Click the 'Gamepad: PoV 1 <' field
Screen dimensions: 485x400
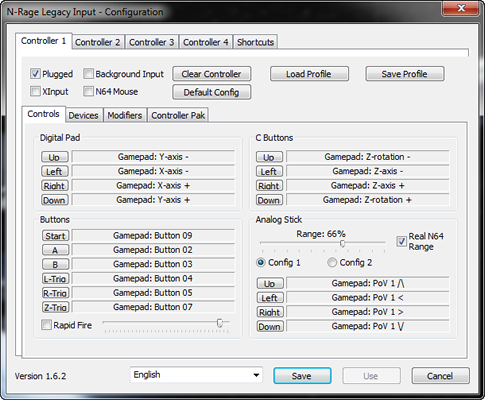coord(368,297)
